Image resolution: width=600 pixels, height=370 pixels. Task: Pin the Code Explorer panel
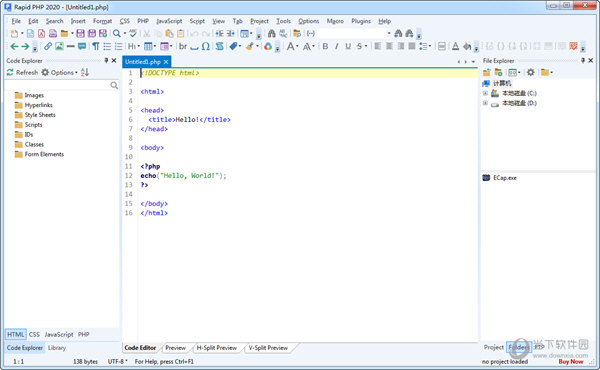[x=106, y=60]
